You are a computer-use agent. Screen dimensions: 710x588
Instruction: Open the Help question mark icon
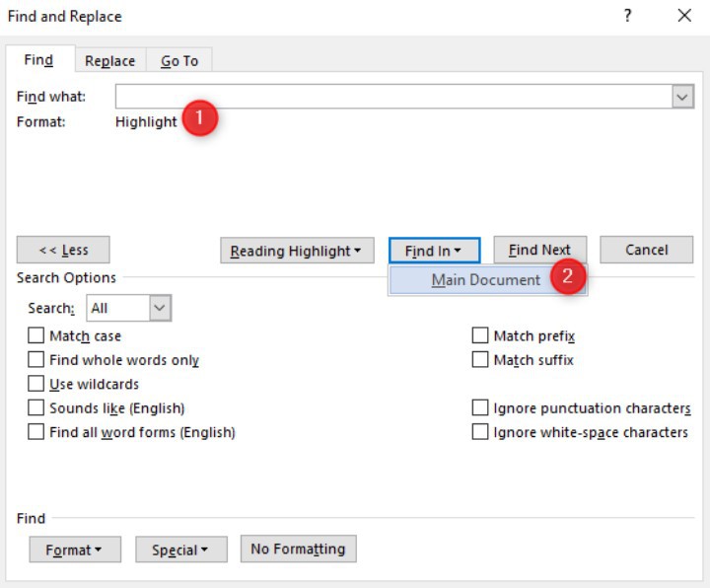point(627,16)
